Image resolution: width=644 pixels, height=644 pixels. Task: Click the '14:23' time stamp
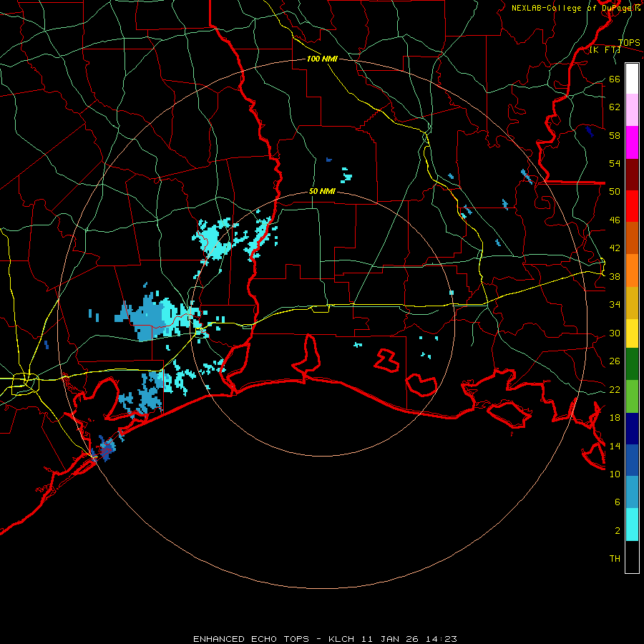[x=442, y=639]
